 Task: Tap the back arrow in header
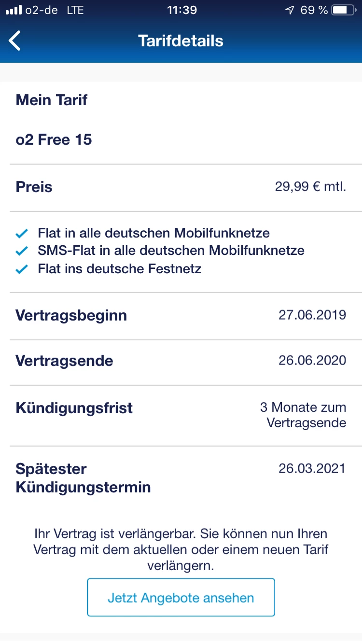[15, 41]
